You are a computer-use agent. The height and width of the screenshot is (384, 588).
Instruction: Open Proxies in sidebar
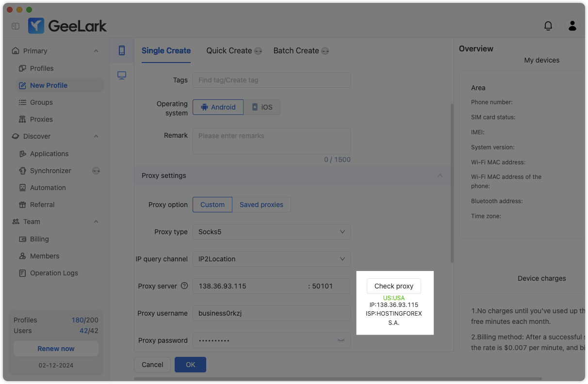41,119
